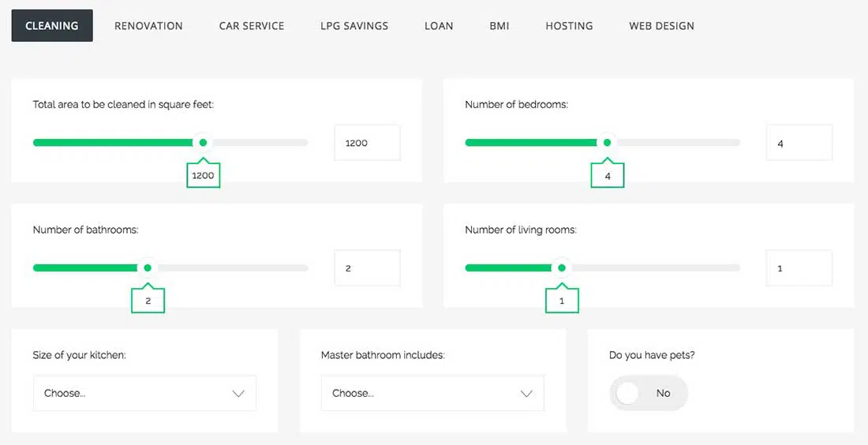The width and height of the screenshot is (868, 445).
Task: Open the Car Service tab
Action: 252,25
